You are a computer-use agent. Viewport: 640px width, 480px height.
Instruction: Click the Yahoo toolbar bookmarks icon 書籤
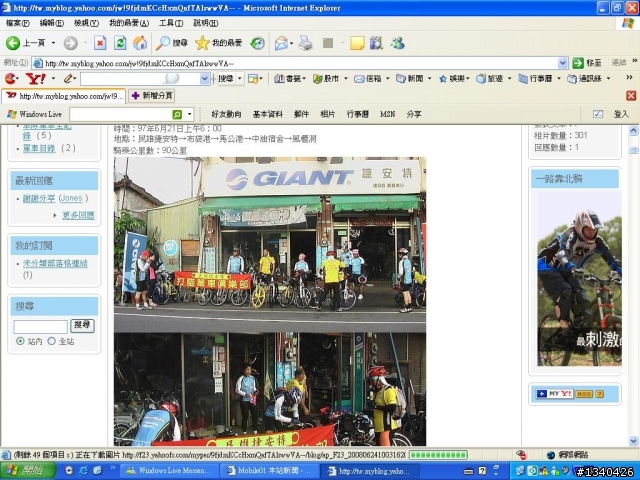288,78
